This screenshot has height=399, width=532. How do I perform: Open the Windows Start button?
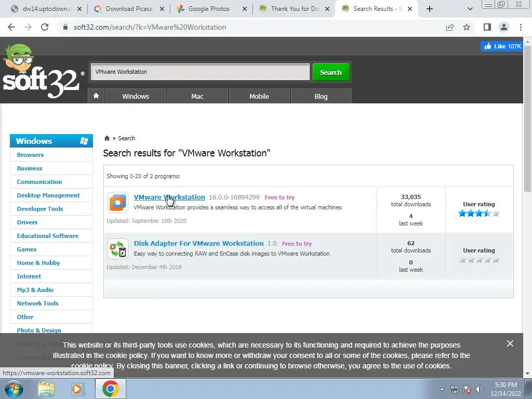click(x=14, y=389)
